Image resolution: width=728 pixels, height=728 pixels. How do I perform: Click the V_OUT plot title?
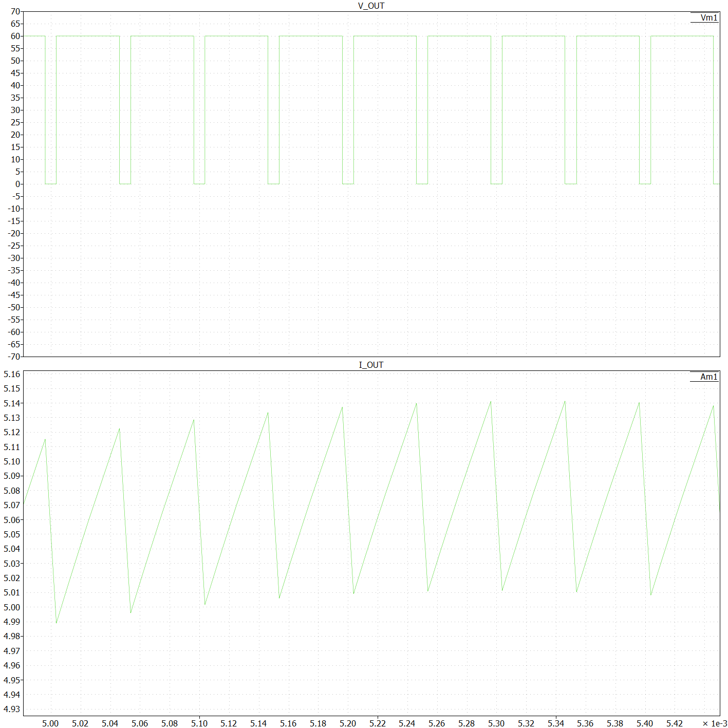[x=371, y=6]
